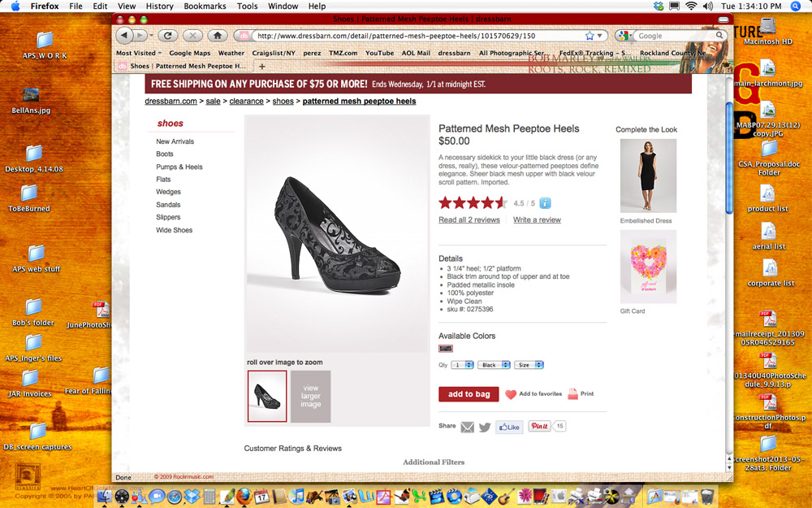Open iTunes from the dock
Image resolution: width=812 pixels, height=508 pixels.
(x=297, y=497)
